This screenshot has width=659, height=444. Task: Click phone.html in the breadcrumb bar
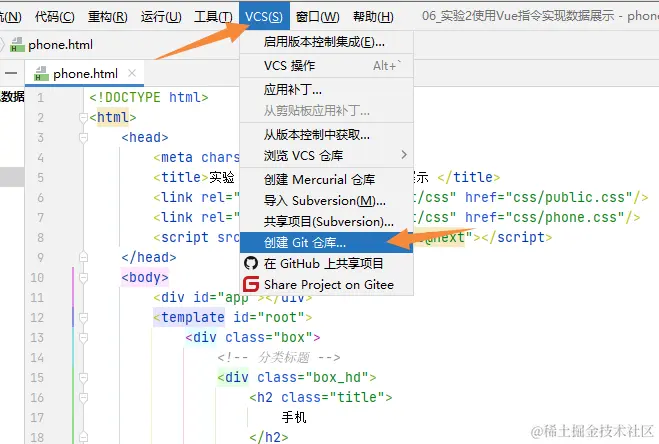(60, 45)
